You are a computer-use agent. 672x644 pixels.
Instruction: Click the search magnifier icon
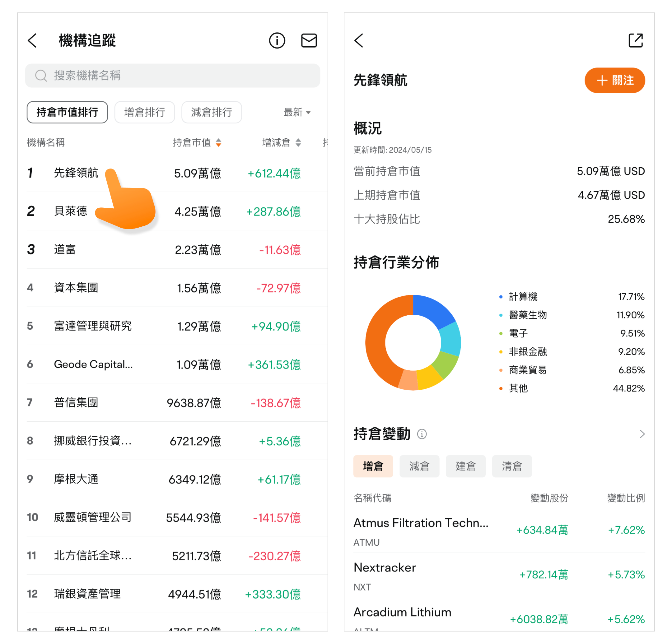tap(41, 75)
